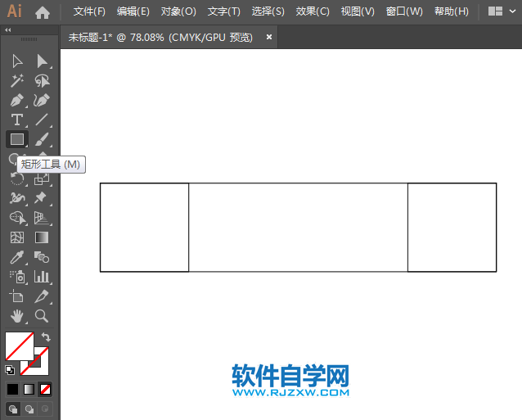Apply Gradient mode button
Image resolution: width=522 pixels, height=420 pixels.
29,389
